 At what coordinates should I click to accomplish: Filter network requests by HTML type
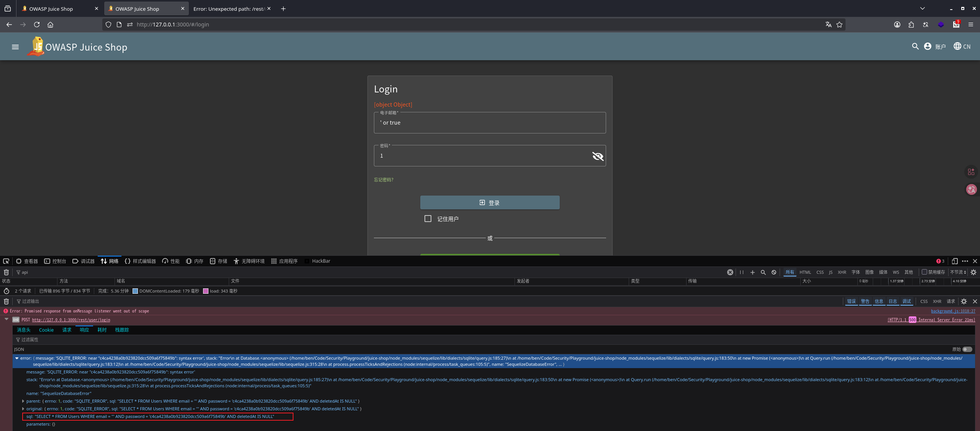(805, 272)
